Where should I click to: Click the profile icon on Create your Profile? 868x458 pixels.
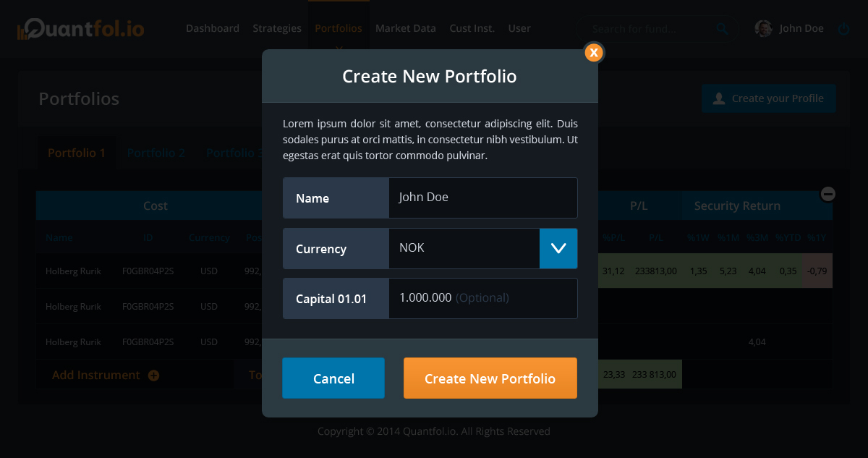pos(719,98)
